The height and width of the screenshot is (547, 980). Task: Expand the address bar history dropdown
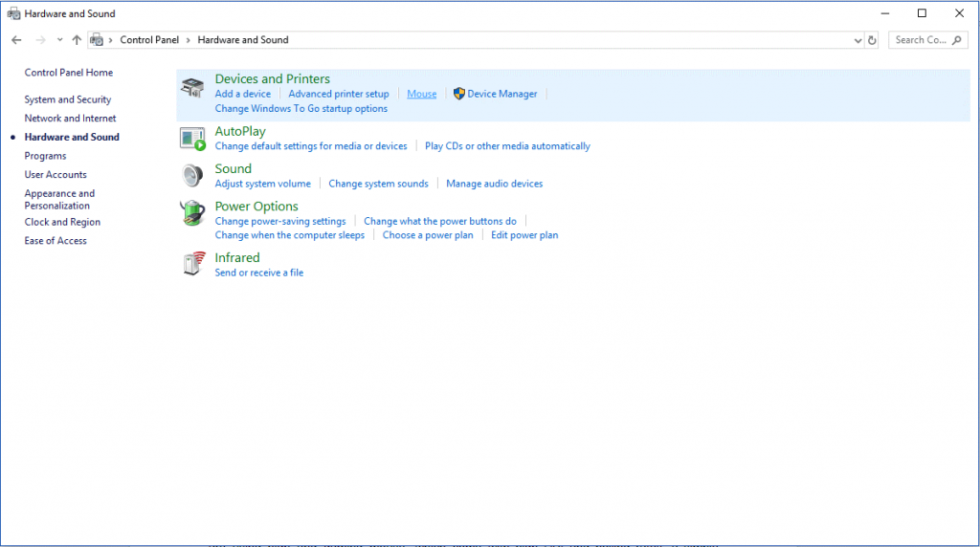tap(857, 40)
